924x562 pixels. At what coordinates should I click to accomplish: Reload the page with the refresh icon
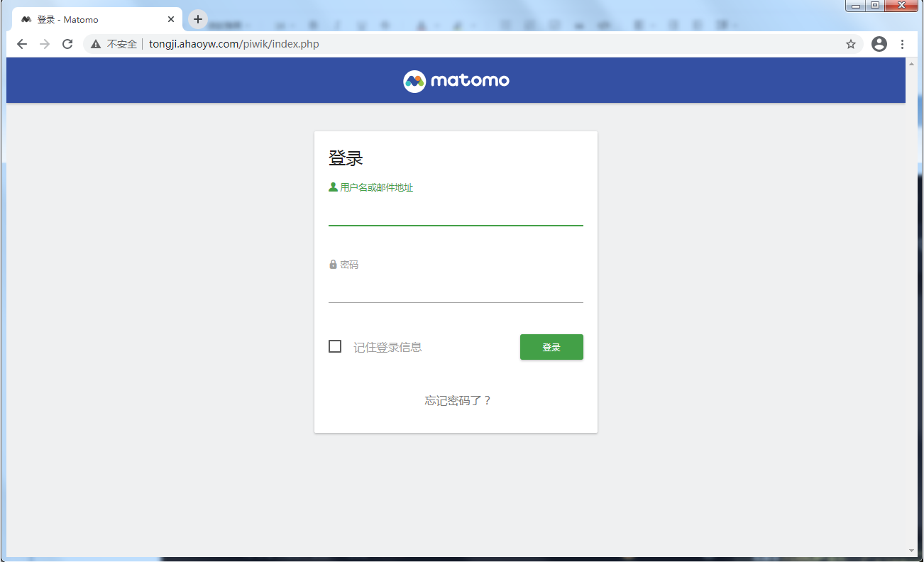67,44
